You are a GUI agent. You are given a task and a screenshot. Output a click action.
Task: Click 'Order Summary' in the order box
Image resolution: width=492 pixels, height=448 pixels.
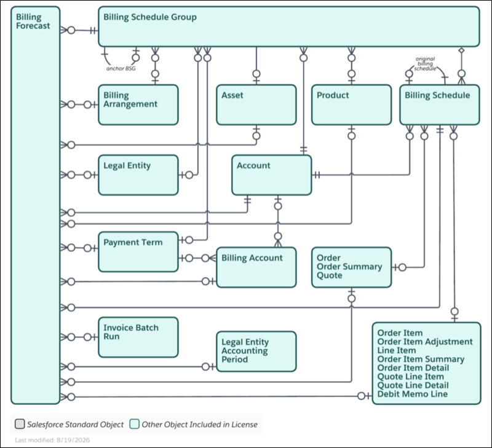click(x=349, y=267)
